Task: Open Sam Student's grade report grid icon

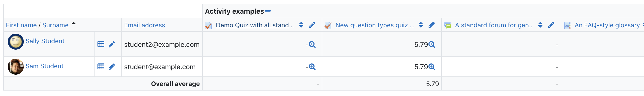Action: [101, 67]
